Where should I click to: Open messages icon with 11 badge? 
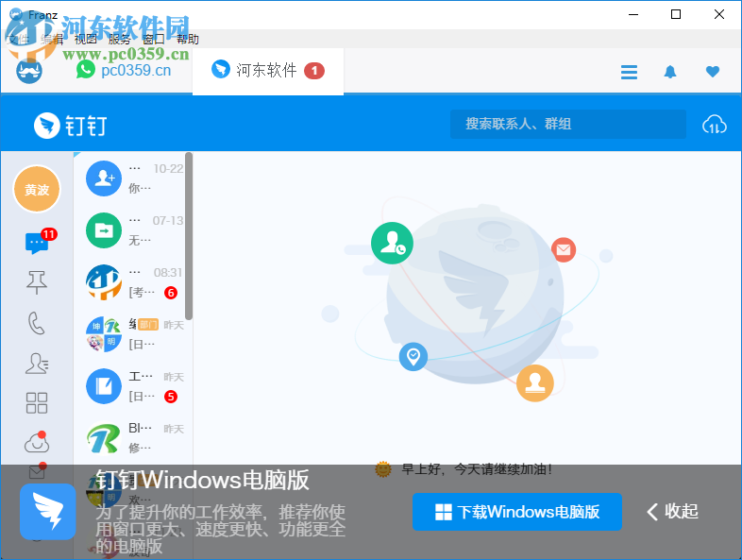tap(38, 243)
